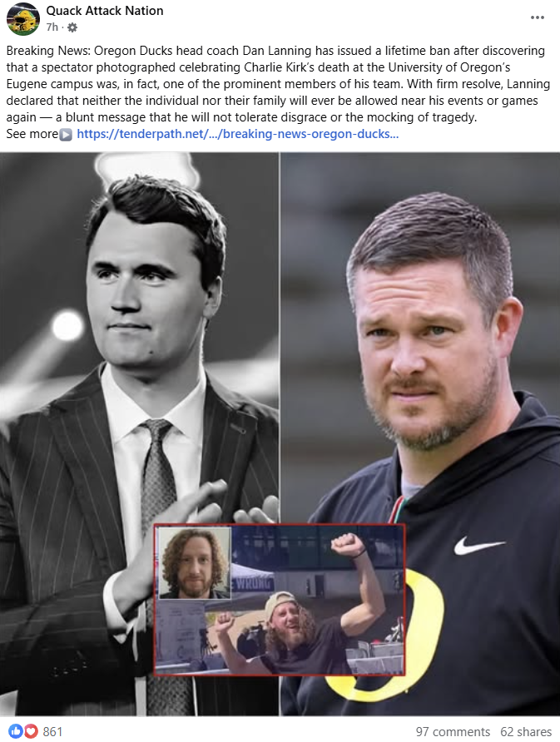This screenshot has width=560, height=742.
Task: View the 97 comments
Action: click(x=453, y=731)
